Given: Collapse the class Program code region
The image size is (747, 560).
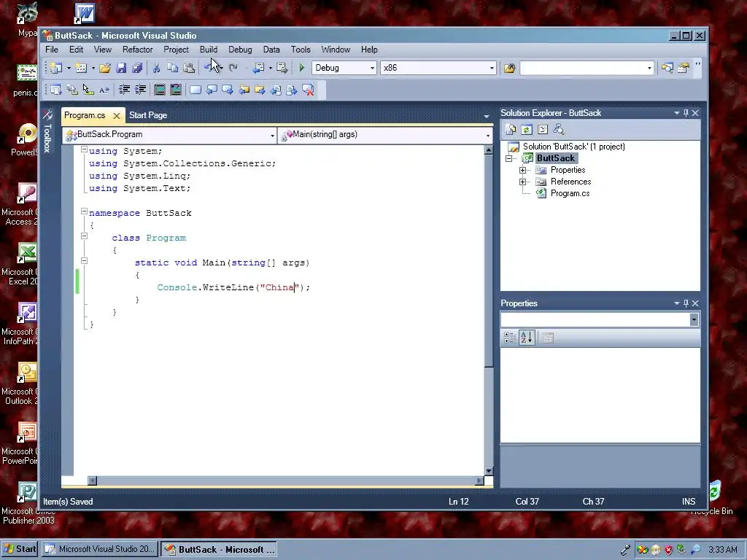Looking at the screenshot, I should [85, 236].
